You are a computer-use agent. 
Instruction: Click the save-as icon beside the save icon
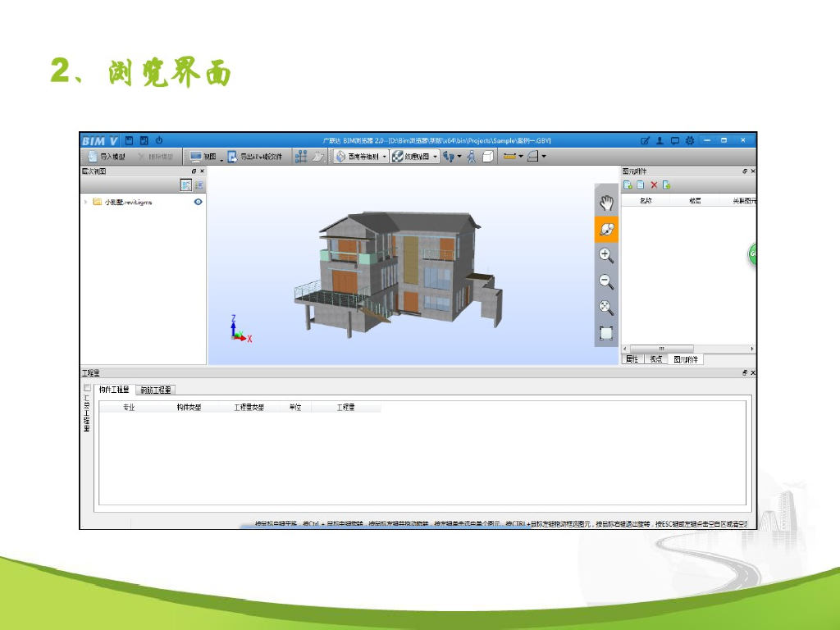144,140
